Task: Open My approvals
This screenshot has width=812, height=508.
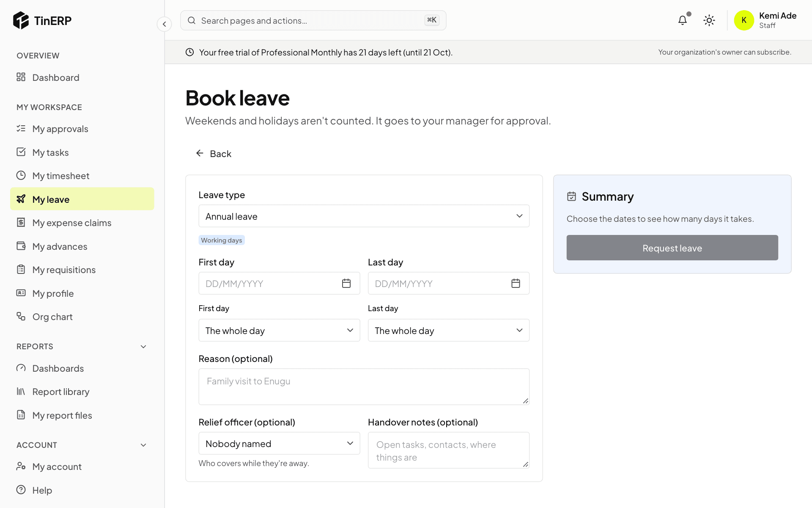Action: pos(82,129)
